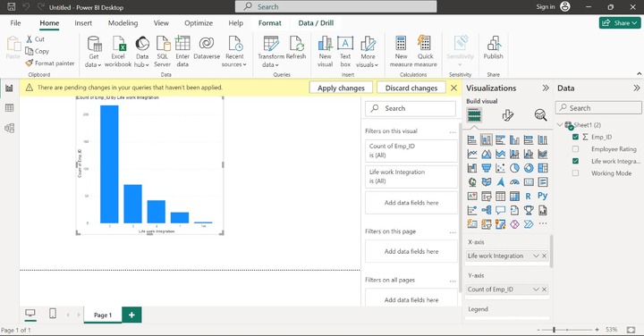
Task: Select the Decomposition tree visual
Action: pos(487,210)
